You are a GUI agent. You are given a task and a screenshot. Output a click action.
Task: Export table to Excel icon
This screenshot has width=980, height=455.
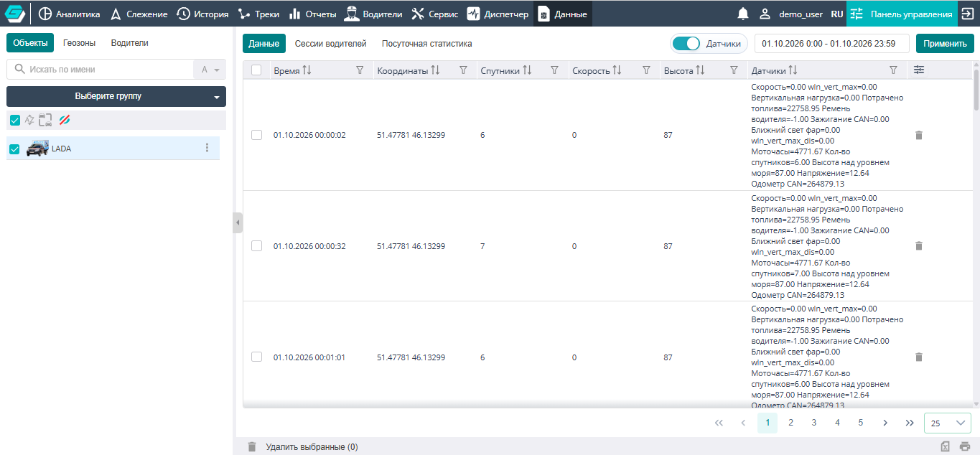[946, 446]
